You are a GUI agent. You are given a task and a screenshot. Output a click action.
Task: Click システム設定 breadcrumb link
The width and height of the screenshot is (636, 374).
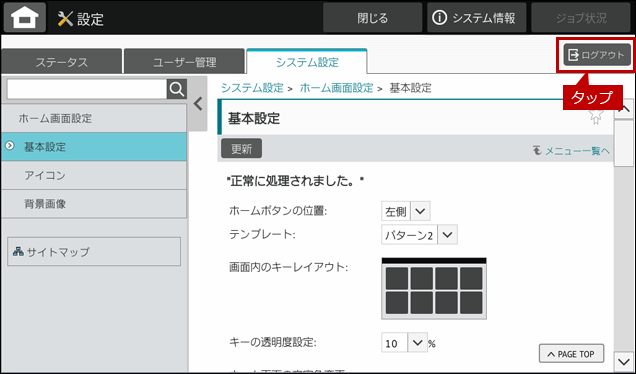click(252, 88)
